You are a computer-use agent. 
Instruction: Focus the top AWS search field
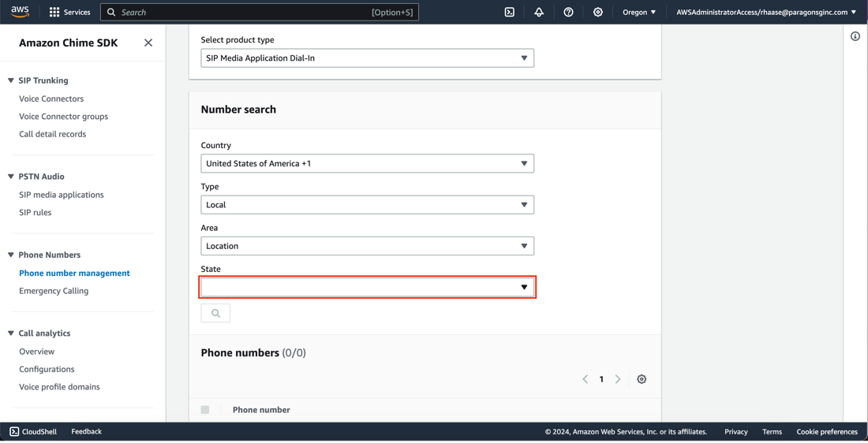click(x=259, y=12)
